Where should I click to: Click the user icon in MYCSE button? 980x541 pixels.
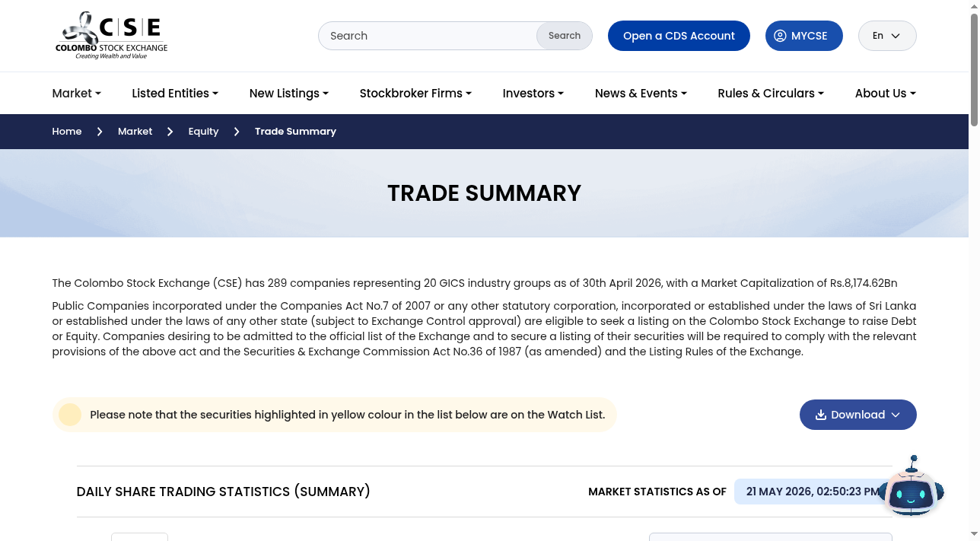click(780, 36)
